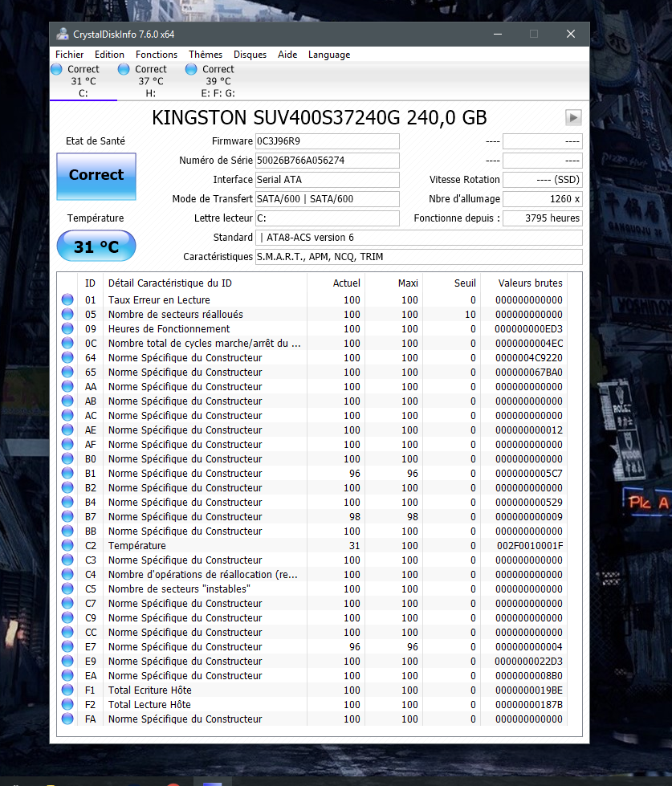672x786 pixels.
Task: Open the Fonctions menu
Action: click(x=157, y=55)
